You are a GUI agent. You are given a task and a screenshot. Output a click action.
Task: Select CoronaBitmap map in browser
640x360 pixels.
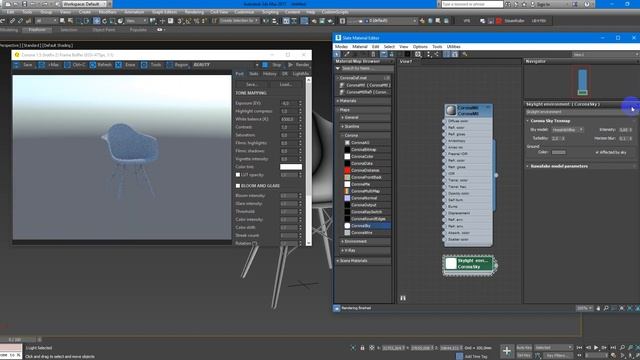click(x=367, y=149)
